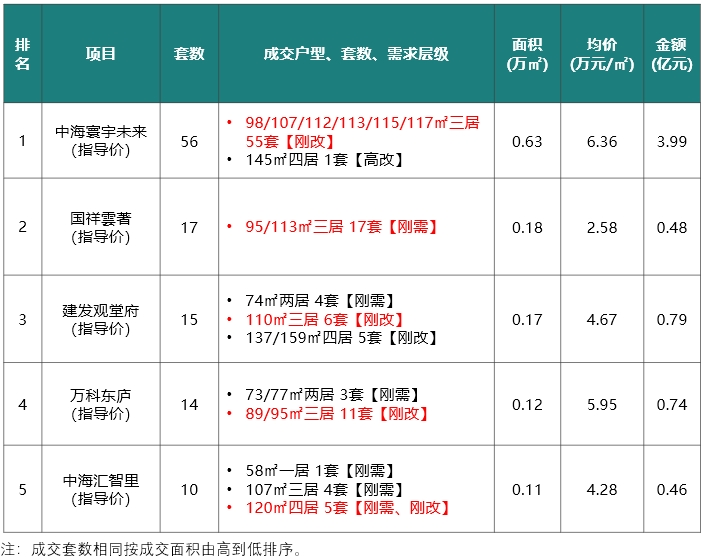
Task: Click the line 120㎡四居 5套【刚需、刚改】
Action: pyautogui.click(x=348, y=508)
